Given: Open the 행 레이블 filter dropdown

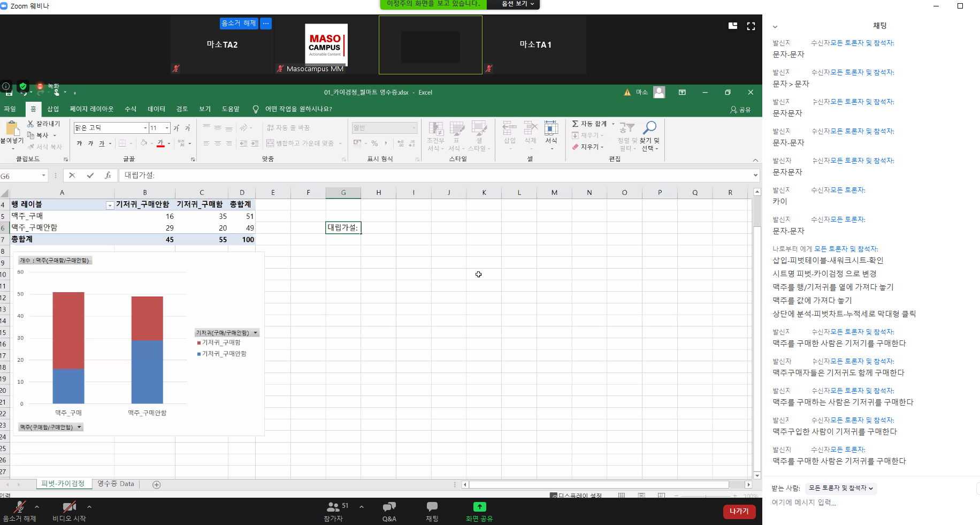Looking at the screenshot, I should (x=110, y=206).
